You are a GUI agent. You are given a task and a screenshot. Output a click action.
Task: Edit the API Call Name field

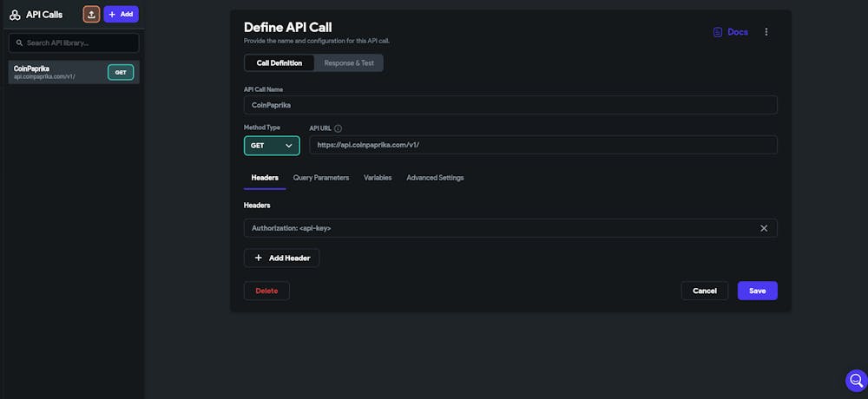click(x=510, y=105)
